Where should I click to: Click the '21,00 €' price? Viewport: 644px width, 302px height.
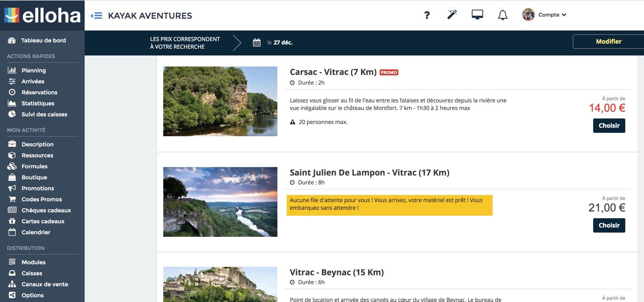[x=607, y=208]
